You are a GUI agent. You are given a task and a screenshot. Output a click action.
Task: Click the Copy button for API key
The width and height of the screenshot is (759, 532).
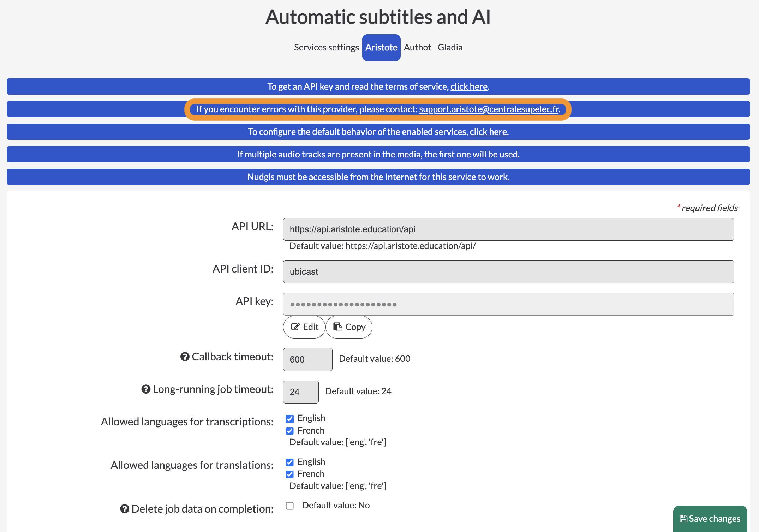(x=349, y=327)
